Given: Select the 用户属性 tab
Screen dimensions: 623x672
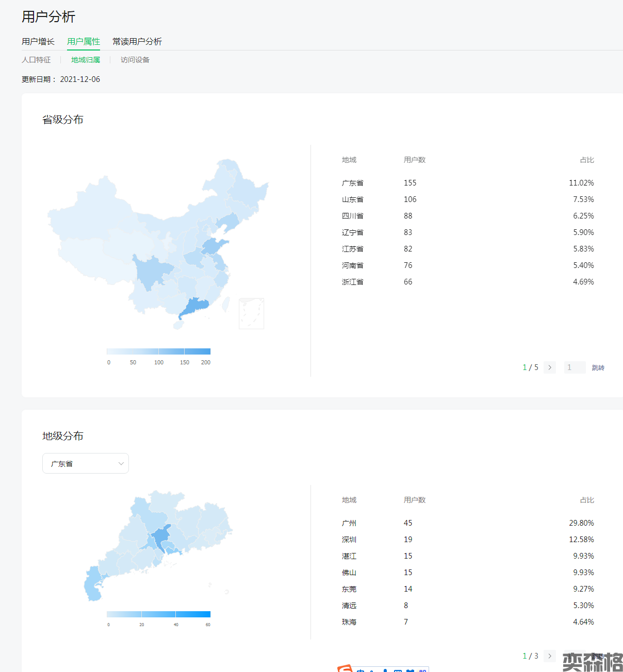Looking at the screenshot, I should pos(84,41).
